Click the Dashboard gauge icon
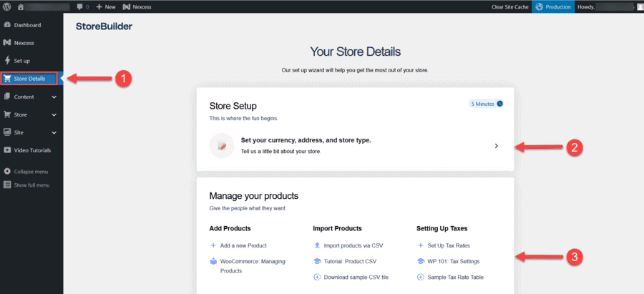644x294 pixels. [x=7, y=25]
